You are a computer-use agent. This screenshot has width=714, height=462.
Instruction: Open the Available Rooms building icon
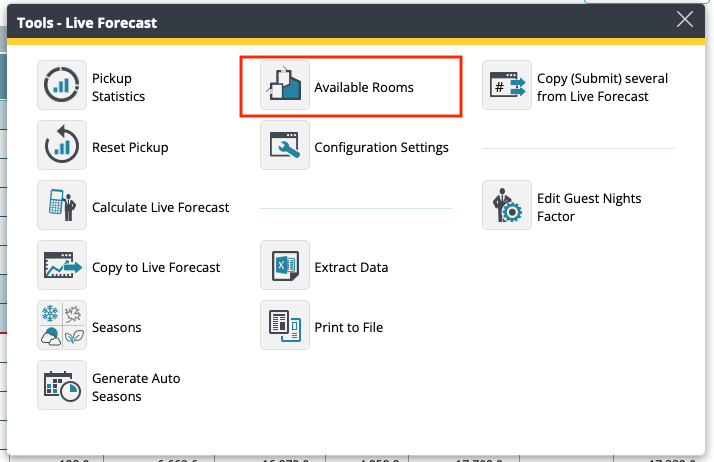285,86
